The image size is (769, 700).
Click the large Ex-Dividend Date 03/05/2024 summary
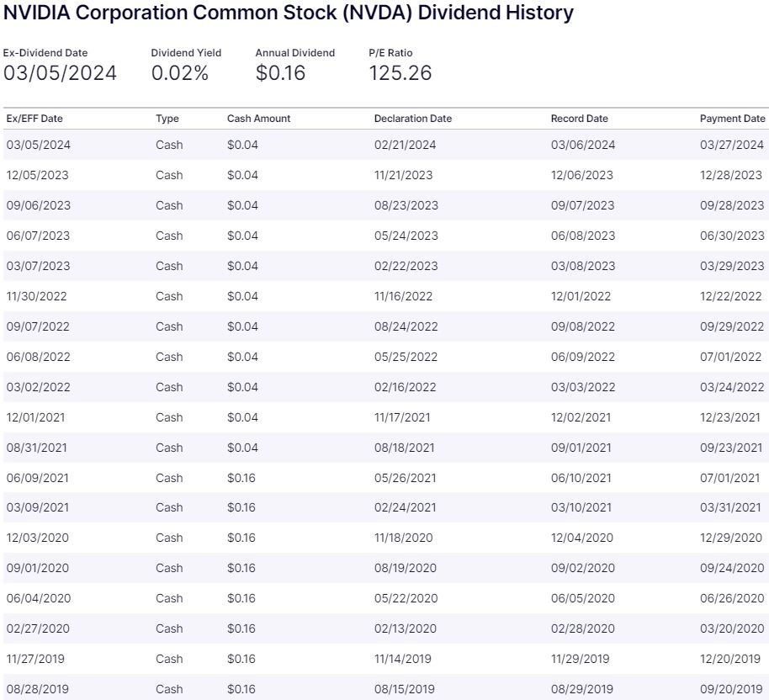tap(60, 73)
